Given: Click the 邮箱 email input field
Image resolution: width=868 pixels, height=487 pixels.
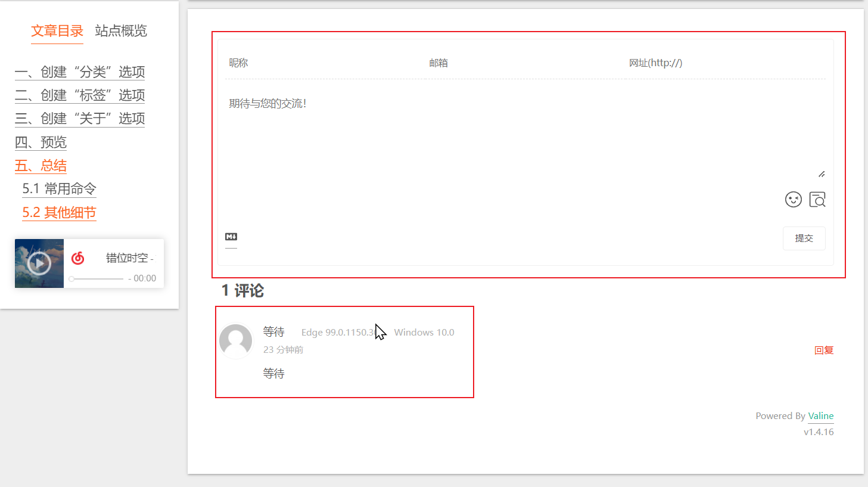Looking at the screenshot, I should click(x=477, y=62).
